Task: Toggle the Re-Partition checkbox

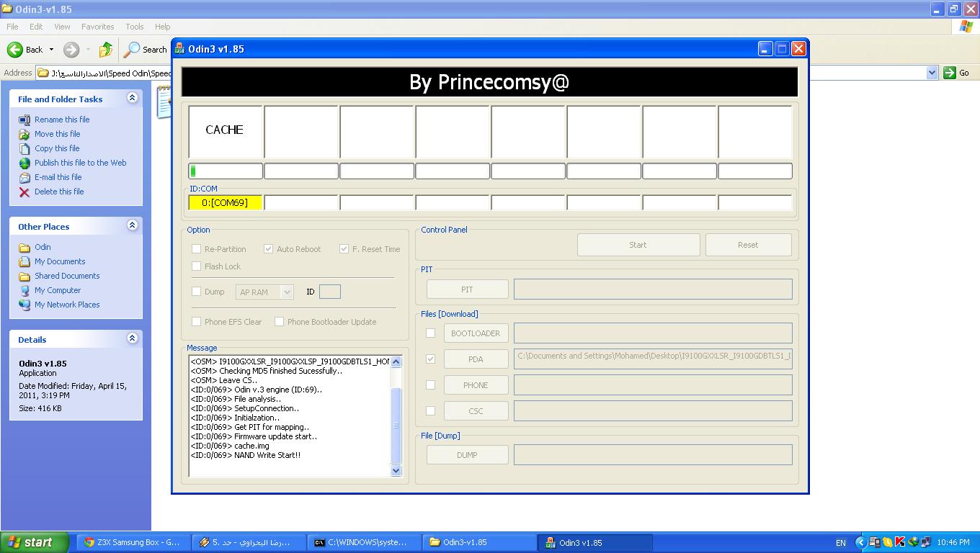Action: [196, 249]
